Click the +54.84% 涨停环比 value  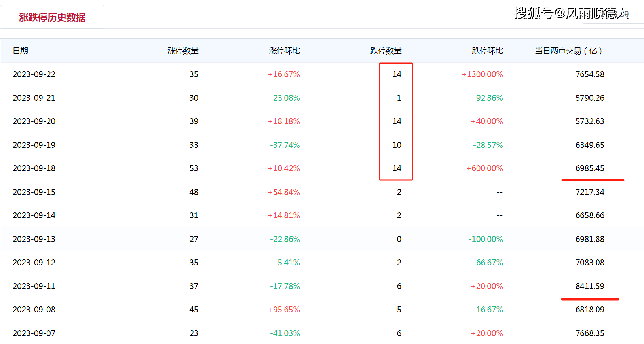click(284, 192)
